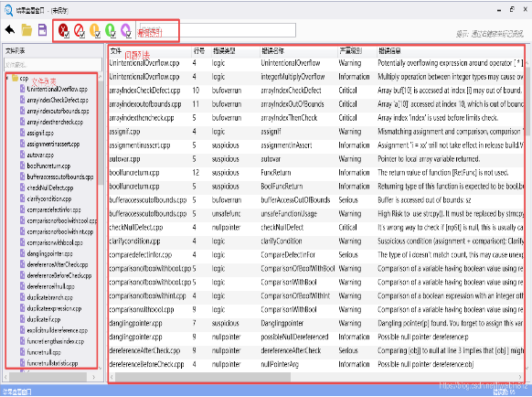This screenshot has height=397, width=532.
Task: Toggle the dark red critical severity filter
Action: point(63,30)
